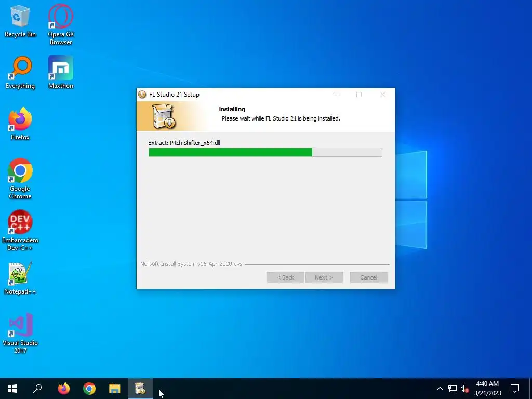Select the Firefox desktop shortcut
The height and width of the screenshot is (399, 532).
[20, 124]
